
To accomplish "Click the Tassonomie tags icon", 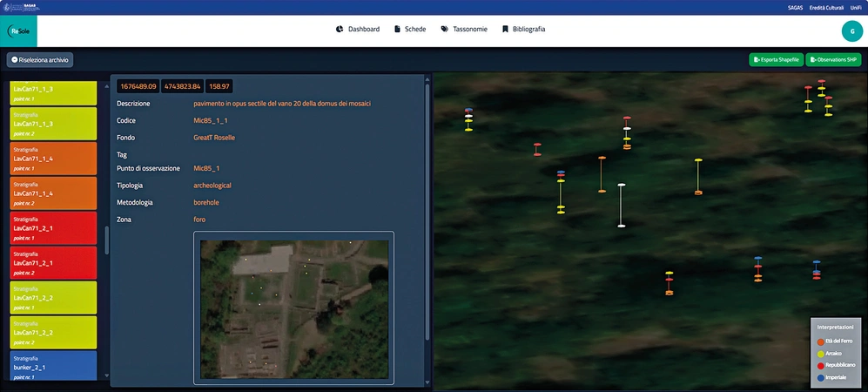I will coord(445,30).
